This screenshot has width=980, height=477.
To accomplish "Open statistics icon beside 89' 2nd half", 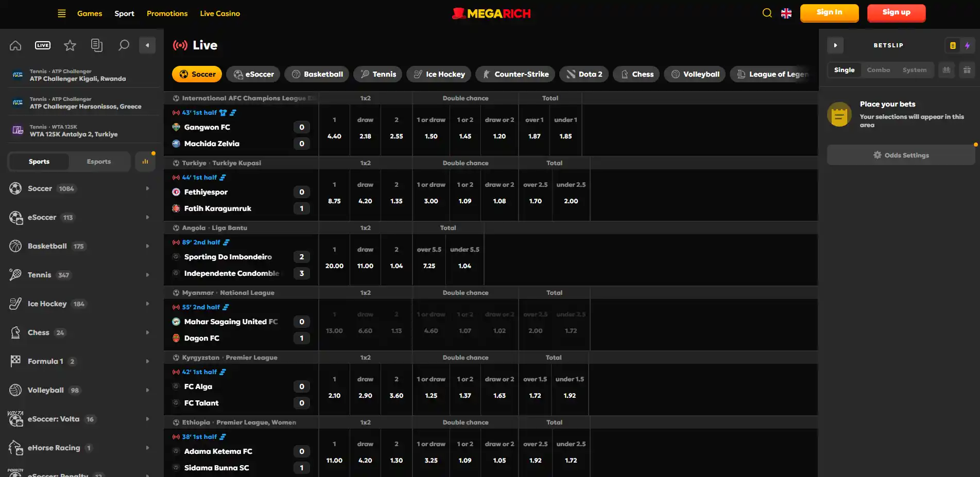I will [x=226, y=242].
